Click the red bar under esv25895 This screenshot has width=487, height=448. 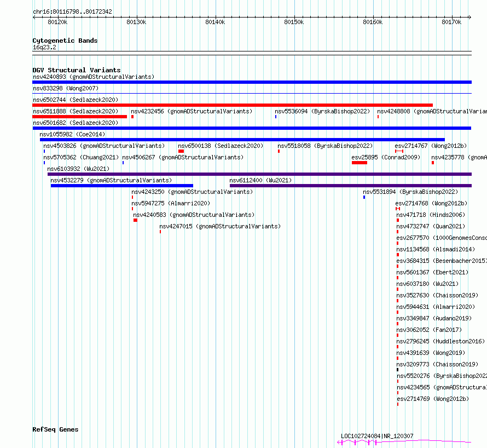(360, 163)
